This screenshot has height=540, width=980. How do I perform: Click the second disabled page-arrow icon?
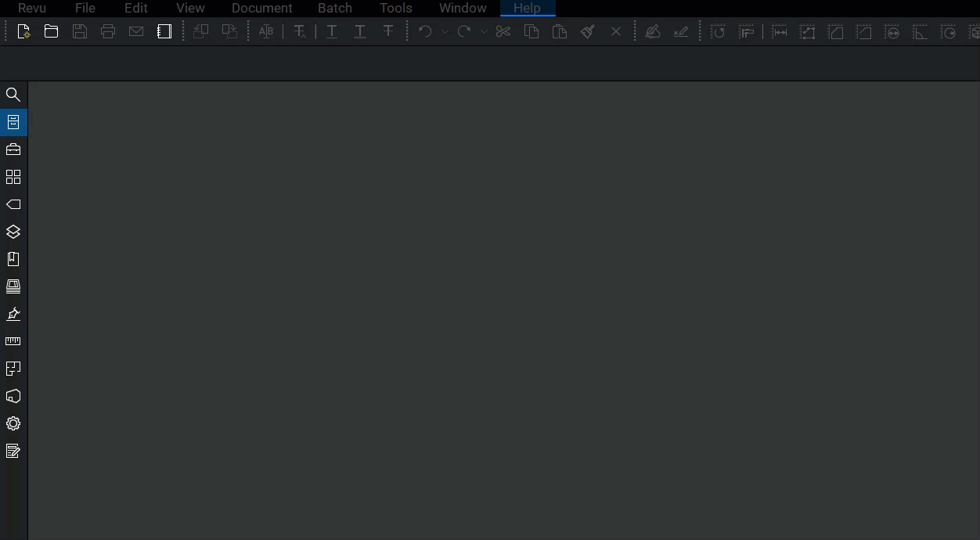pos(229,32)
